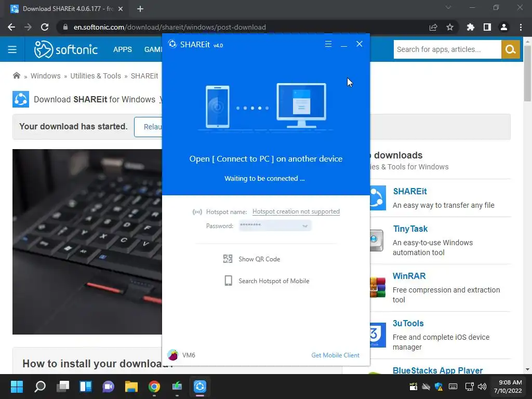Viewport: 532px width, 399px height.
Task: Open the APPS menu on Softonic
Action: tap(123, 49)
